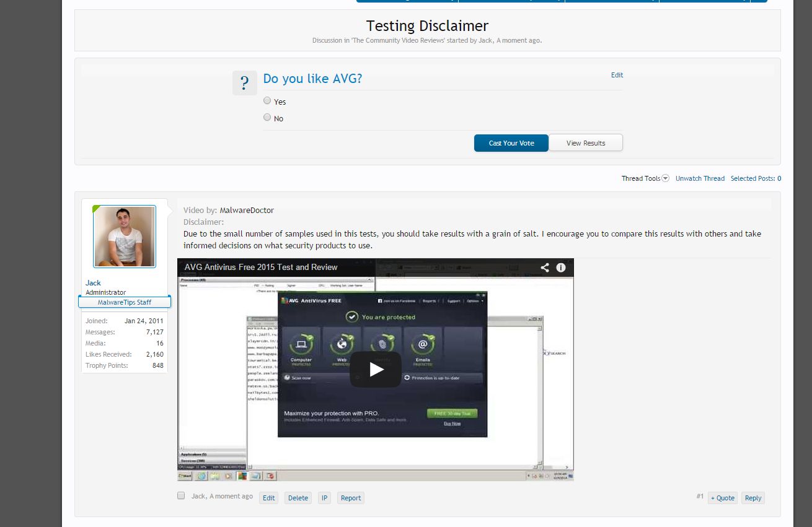This screenshot has height=527, width=812.
Task: Click the share icon on the video
Action: [545, 268]
